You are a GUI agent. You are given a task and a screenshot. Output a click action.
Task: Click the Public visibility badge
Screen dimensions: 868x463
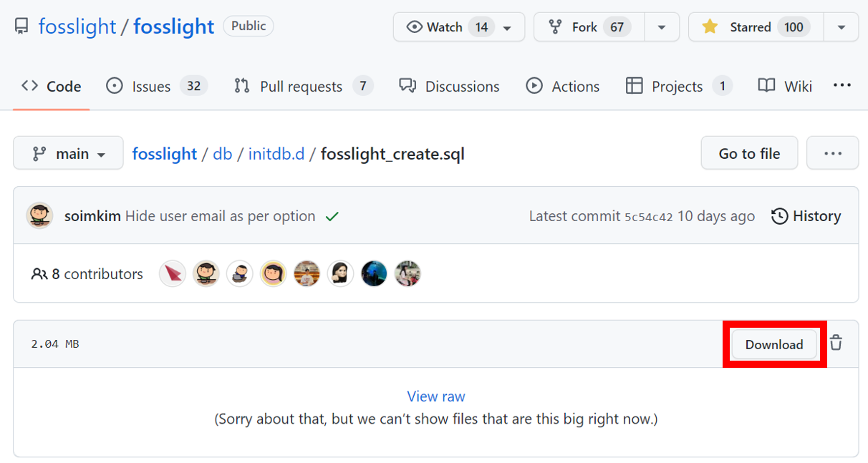pyautogui.click(x=249, y=26)
